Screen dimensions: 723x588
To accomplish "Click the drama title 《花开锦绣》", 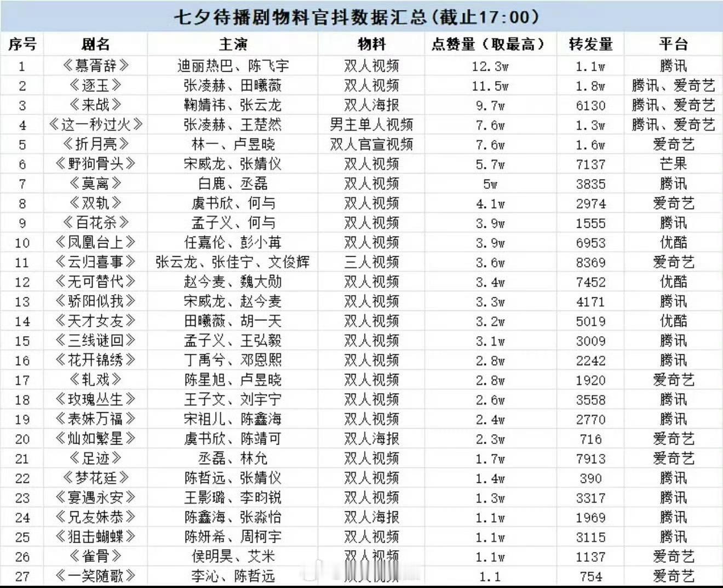I will (x=96, y=360).
